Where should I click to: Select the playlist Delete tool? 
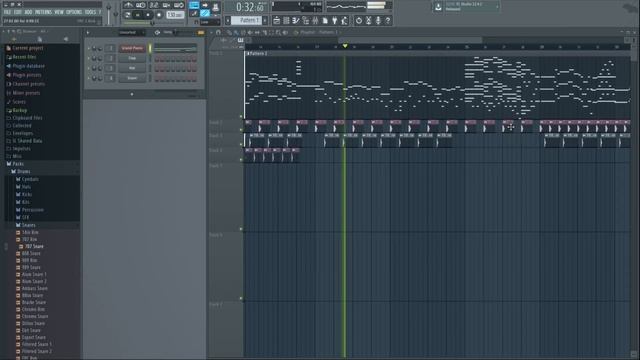point(243,32)
